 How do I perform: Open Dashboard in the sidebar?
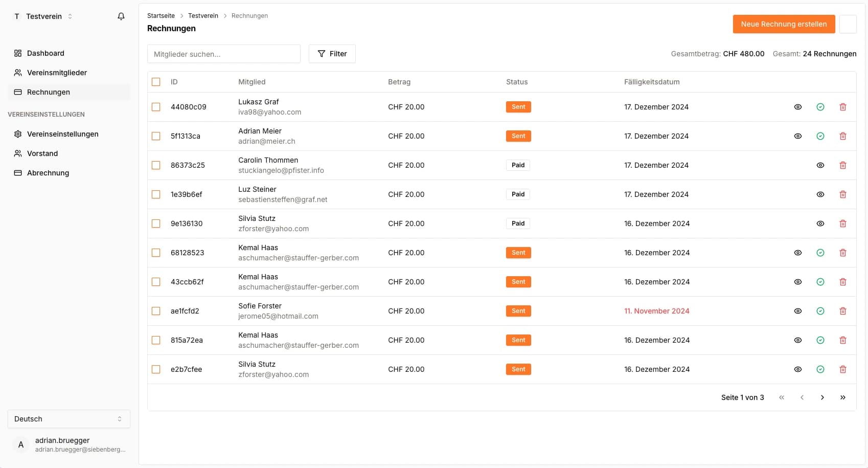coord(69,53)
